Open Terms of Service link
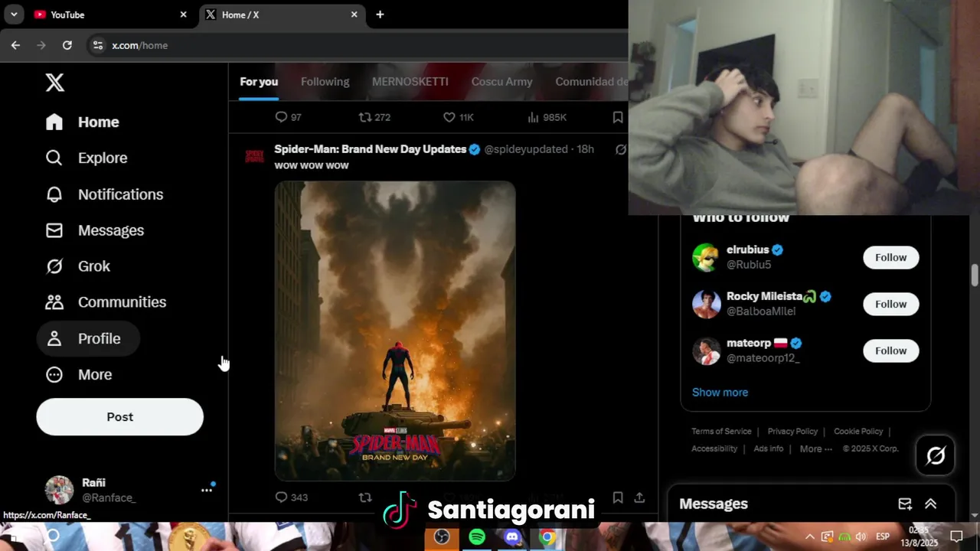Viewport: 980px width, 551px height. [x=721, y=431]
